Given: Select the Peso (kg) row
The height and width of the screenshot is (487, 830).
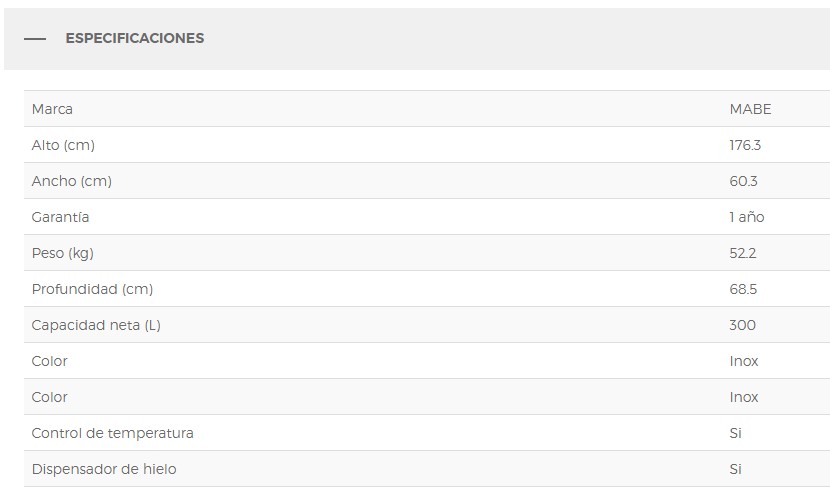Looking at the screenshot, I should click(427, 252).
